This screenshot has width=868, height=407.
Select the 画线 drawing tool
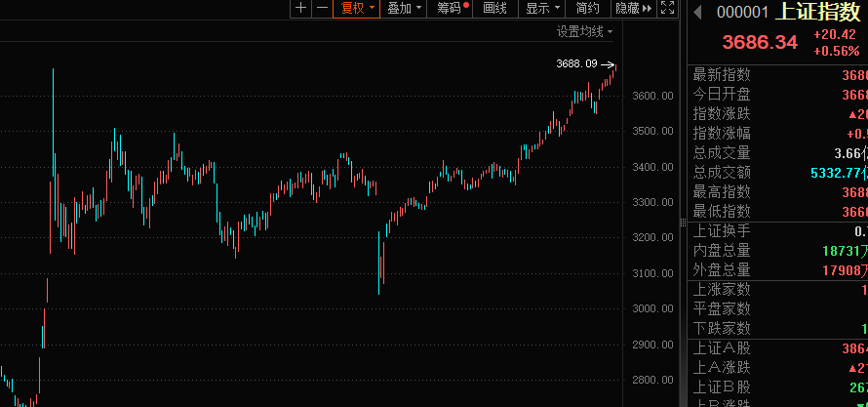coord(495,8)
